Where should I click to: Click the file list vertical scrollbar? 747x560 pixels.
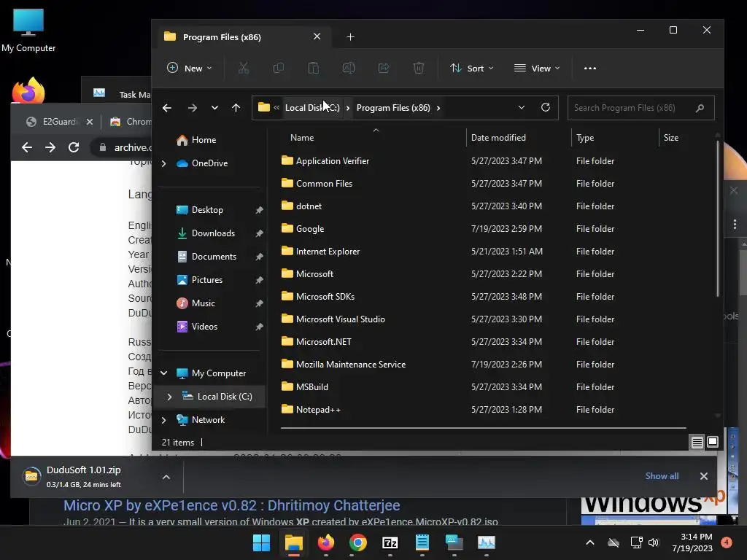pyautogui.click(x=718, y=219)
